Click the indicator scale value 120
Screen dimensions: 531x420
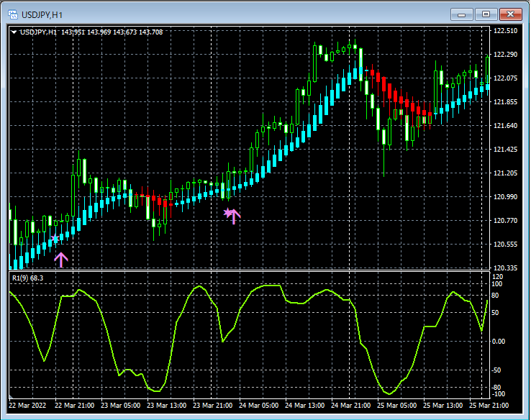coord(497,277)
